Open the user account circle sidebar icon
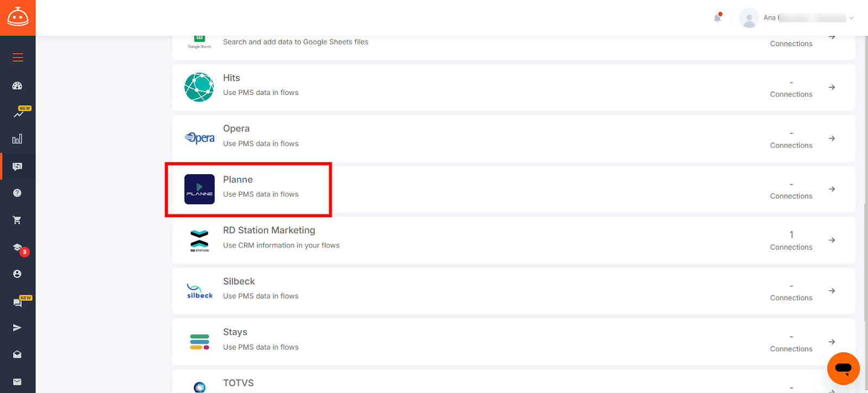868x393 pixels. [17, 274]
